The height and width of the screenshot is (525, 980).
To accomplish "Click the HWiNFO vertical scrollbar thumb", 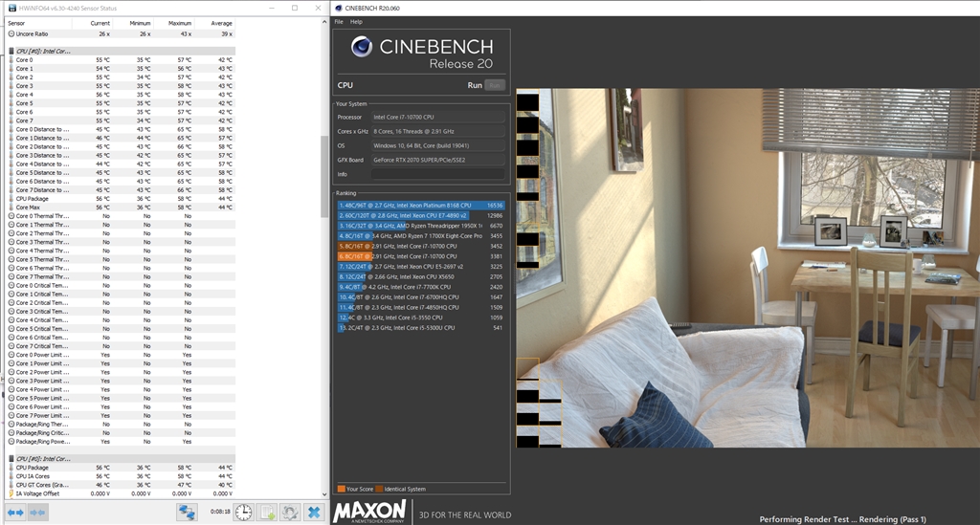I will coord(324,176).
